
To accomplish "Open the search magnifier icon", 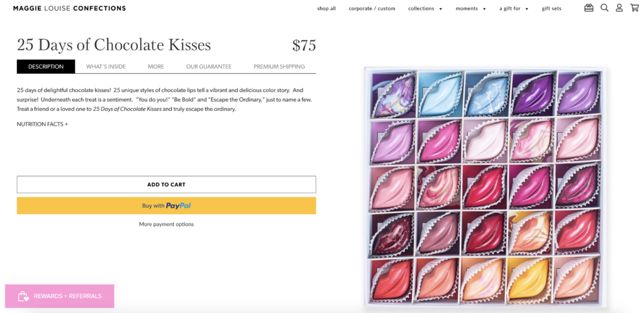I will [604, 8].
